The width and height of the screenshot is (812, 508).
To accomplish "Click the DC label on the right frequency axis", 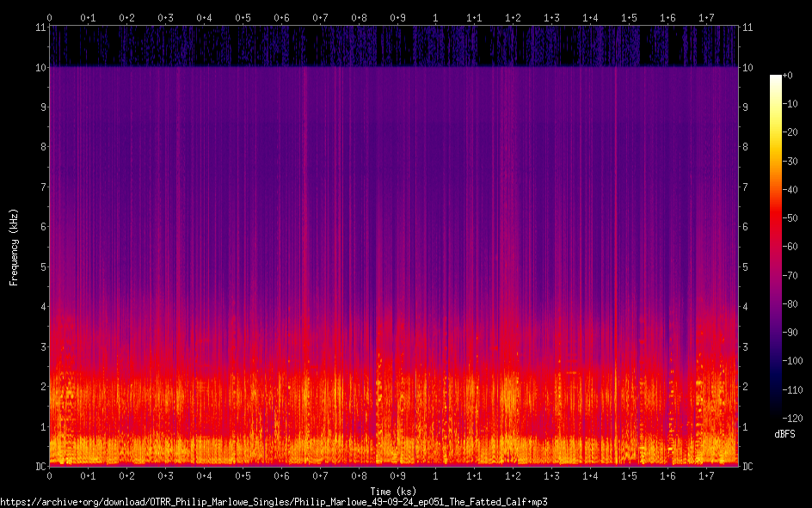I will coord(747,467).
